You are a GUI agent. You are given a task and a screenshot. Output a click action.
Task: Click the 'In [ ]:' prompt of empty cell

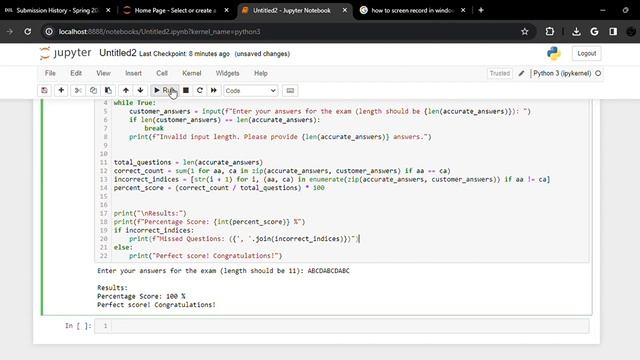78,326
